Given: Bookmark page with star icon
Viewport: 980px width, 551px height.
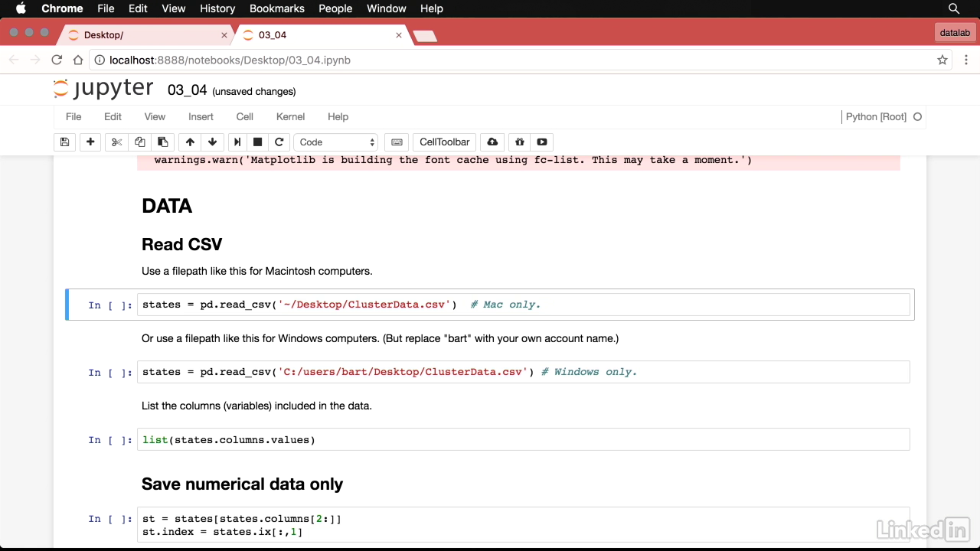Looking at the screenshot, I should tap(942, 60).
